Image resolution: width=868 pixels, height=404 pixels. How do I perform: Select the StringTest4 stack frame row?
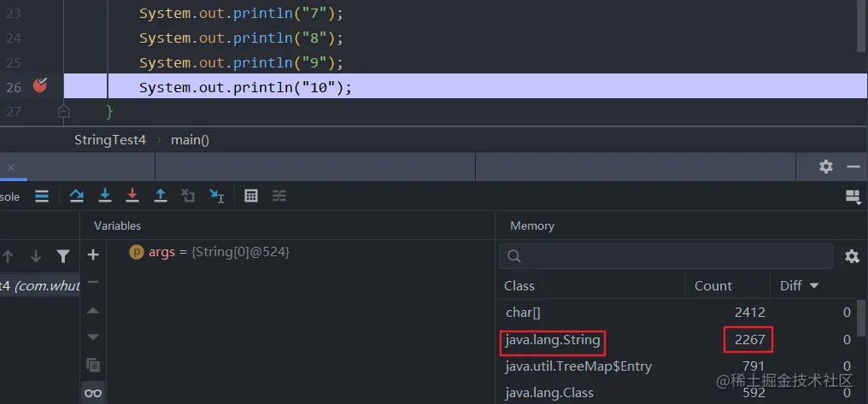[40, 285]
